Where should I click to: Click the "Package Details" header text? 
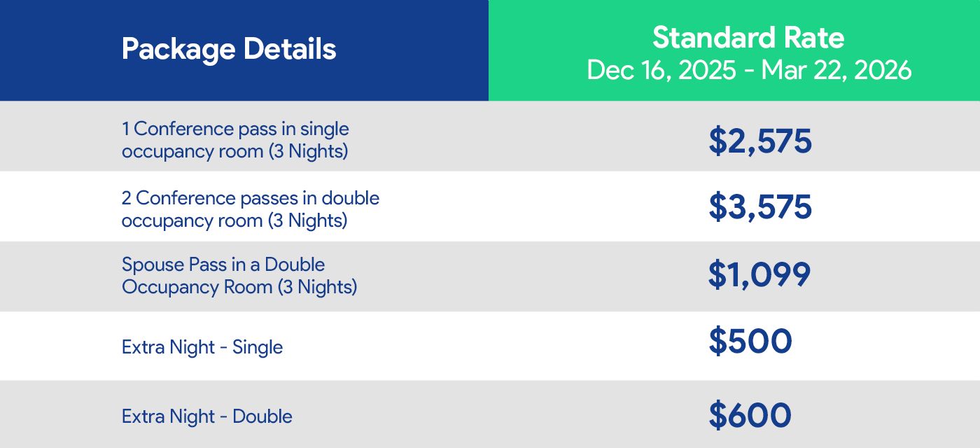tap(229, 50)
